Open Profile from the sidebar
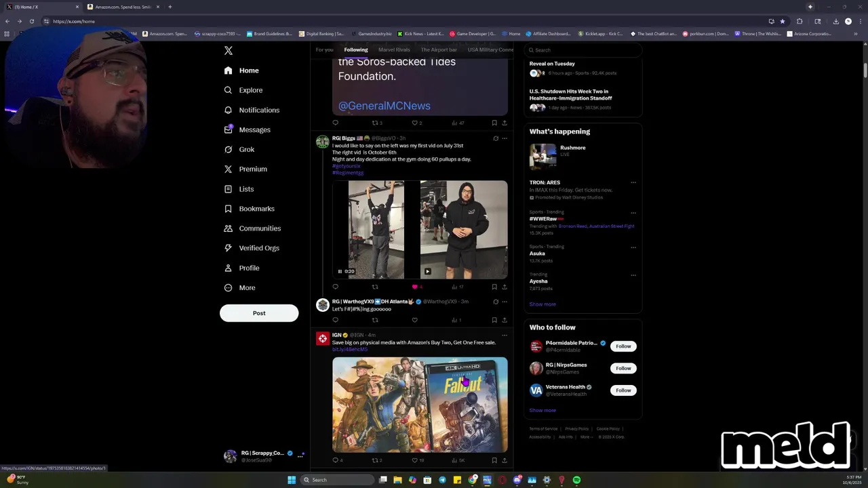Image resolution: width=868 pixels, height=488 pixels. 241,268
